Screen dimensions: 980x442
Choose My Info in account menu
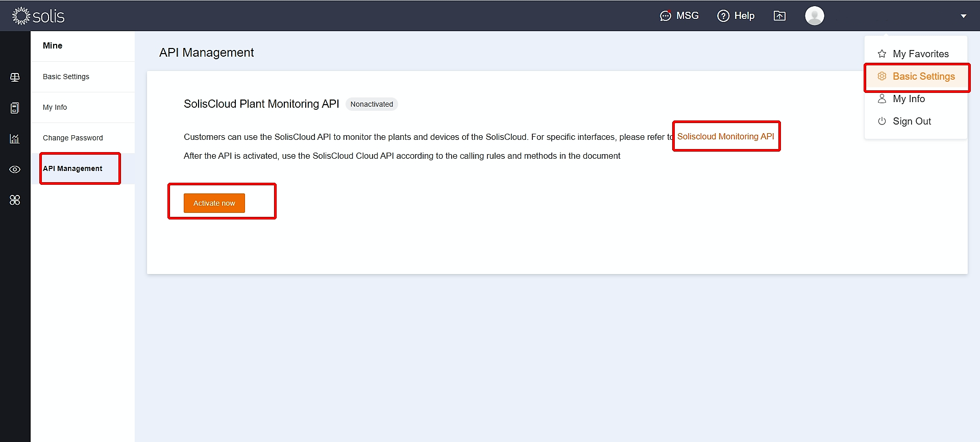coord(916,99)
